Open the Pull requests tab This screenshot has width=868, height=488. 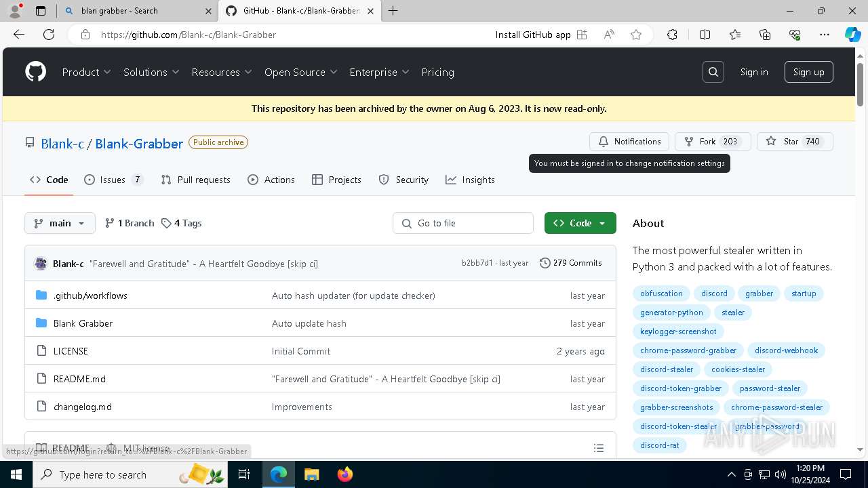[195, 180]
